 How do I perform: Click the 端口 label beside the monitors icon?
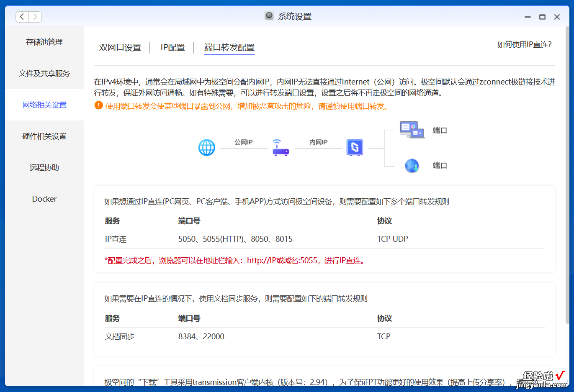click(440, 130)
